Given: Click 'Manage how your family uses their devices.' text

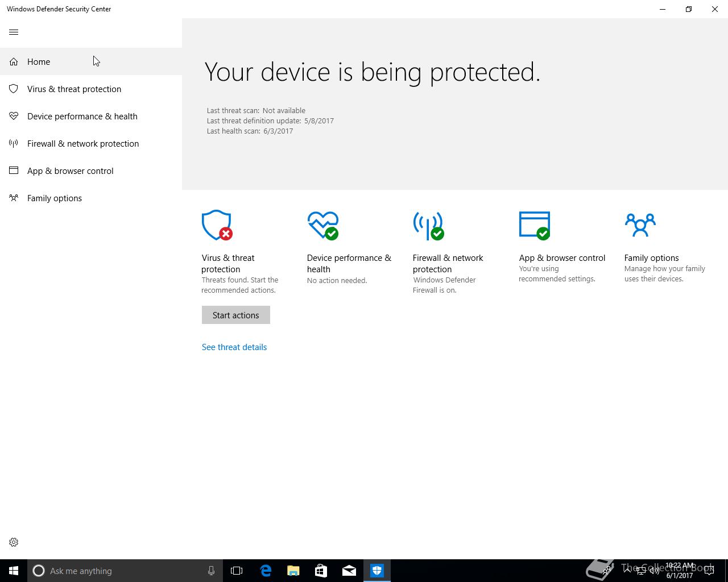Looking at the screenshot, I should pyautogui.click(x=665, y=274).
